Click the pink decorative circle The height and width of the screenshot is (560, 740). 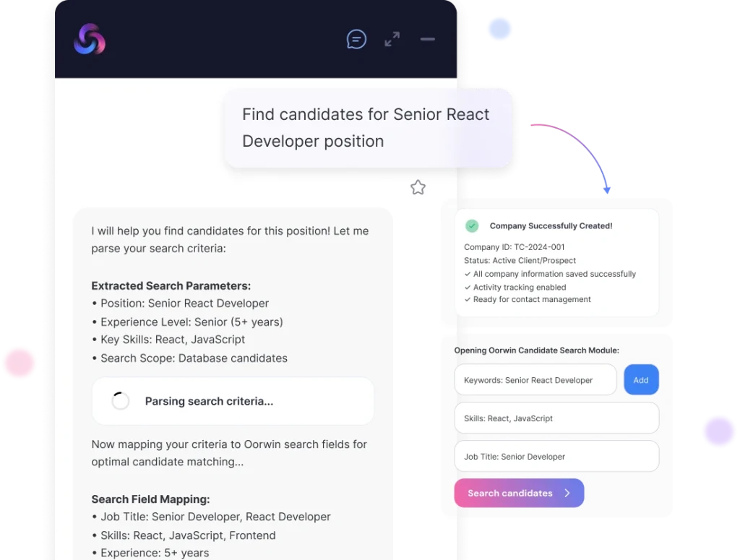pyautogui.click(x=19, y=363)
